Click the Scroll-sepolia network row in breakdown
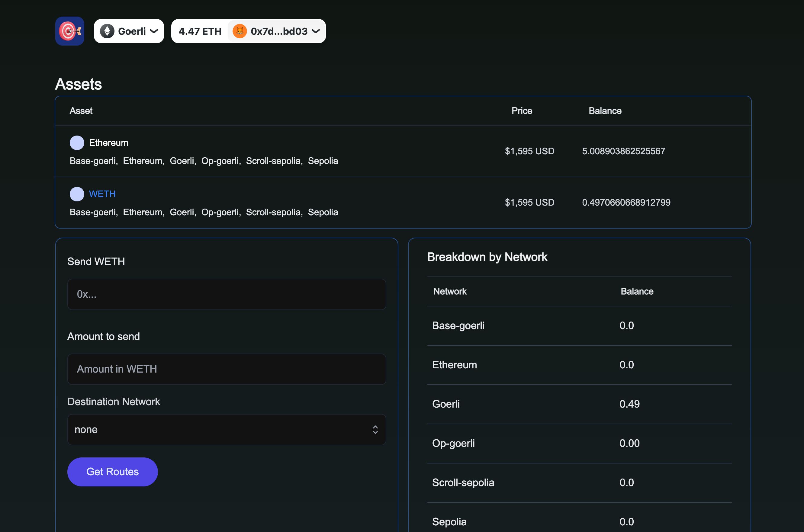The image size is (804, 532). point(579,483)
